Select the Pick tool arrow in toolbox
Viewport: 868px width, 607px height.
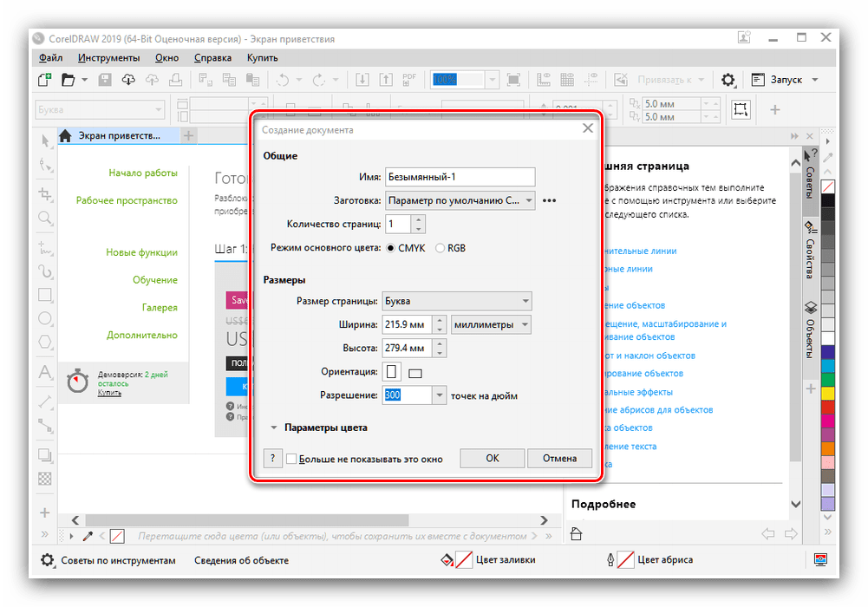[x=45, y=140]
